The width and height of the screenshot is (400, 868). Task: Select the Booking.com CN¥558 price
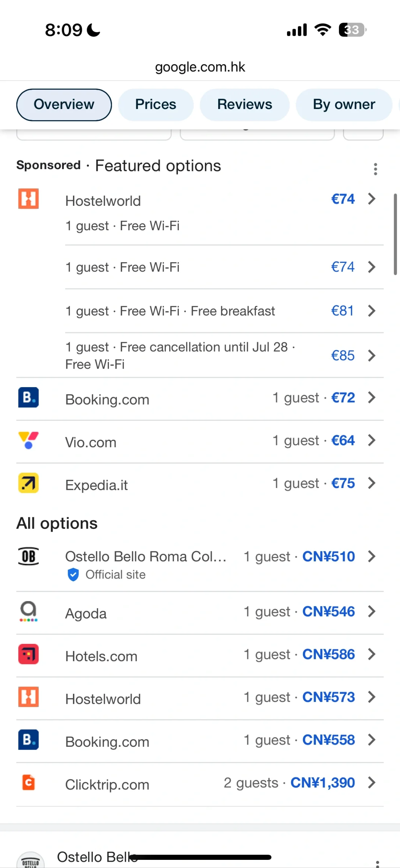(x=328, y=740)
